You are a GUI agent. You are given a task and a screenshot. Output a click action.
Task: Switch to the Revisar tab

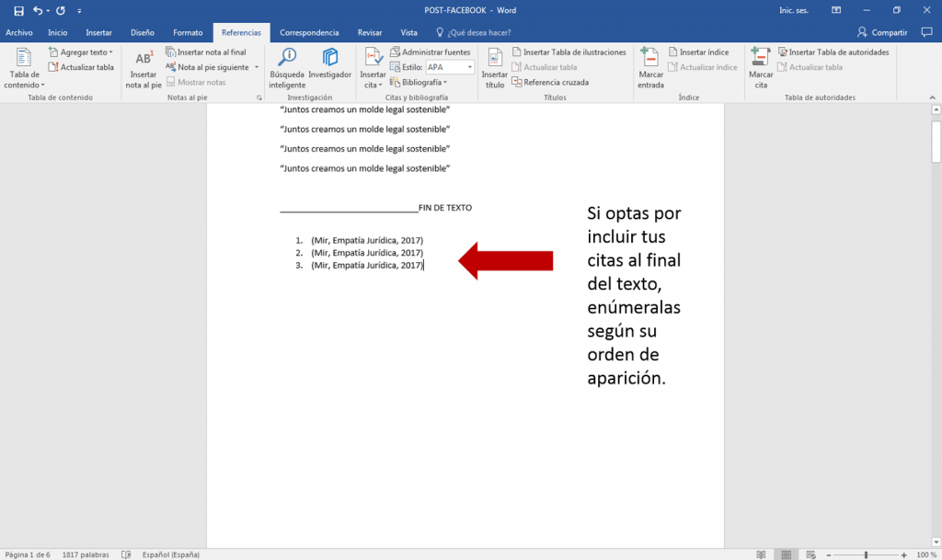[370, 32]
